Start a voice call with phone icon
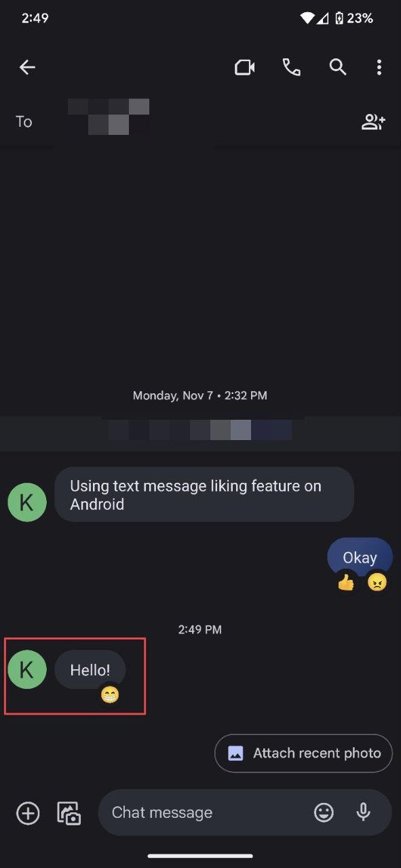Viewport: 401px width, 868px height. [x=292, y=67]
